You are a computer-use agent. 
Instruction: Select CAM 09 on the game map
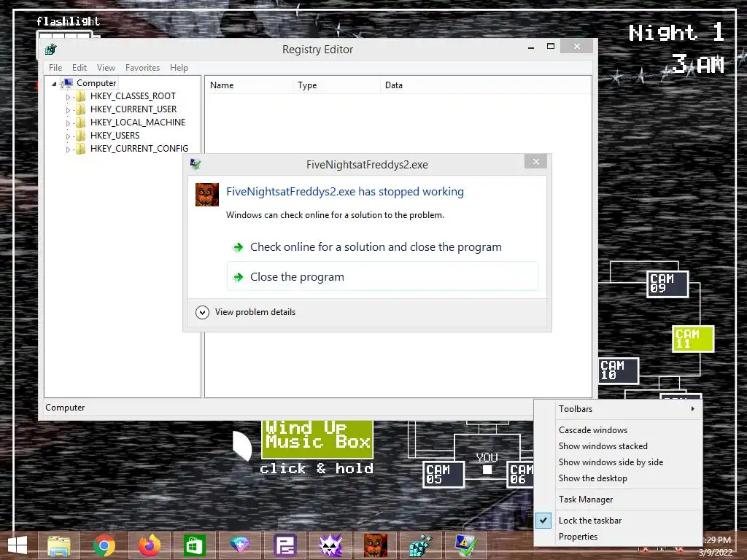667,284
